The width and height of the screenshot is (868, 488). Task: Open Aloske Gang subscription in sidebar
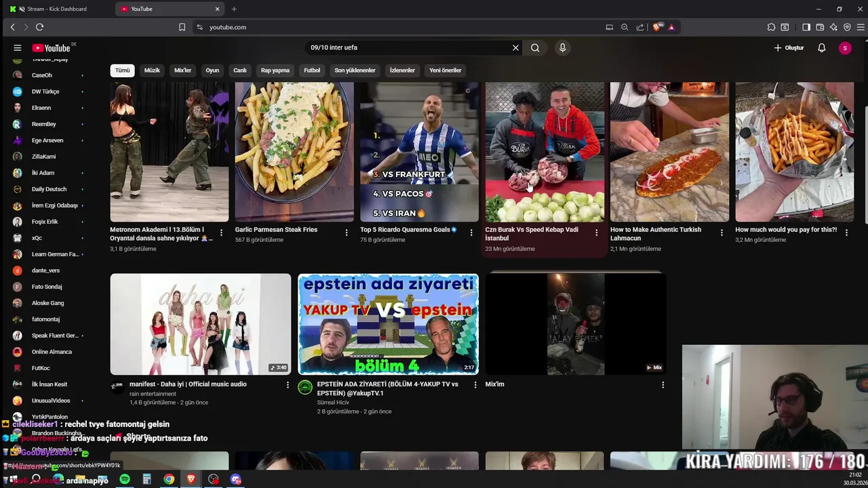pyautogui.click(x=47, y=303)
